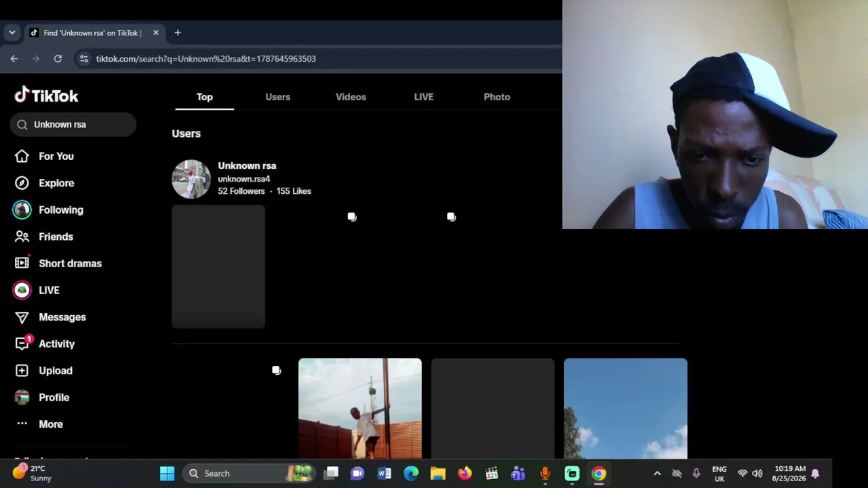Open Microsoft Teams from taskbar
The width and height of the screenshot is (868, 488).
coord(518,474)
